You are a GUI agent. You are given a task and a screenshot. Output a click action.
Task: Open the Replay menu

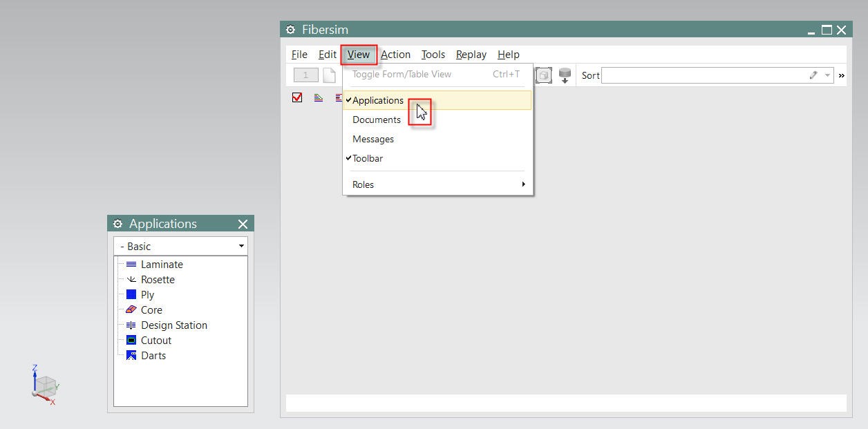coord(471,54)
